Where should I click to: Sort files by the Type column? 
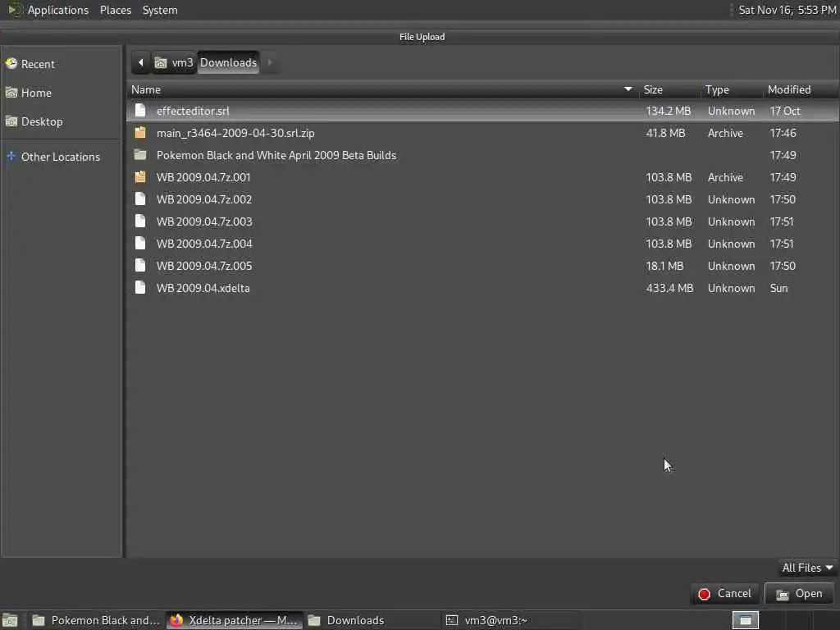pyautogui.click(x=732, y=89)
